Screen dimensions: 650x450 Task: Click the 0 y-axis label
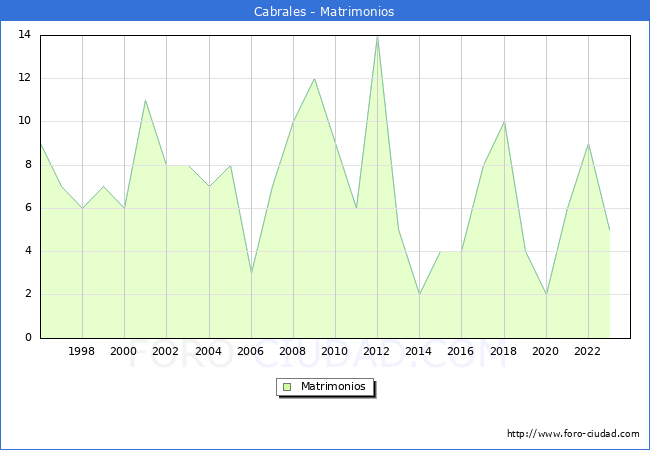[28, 337]
